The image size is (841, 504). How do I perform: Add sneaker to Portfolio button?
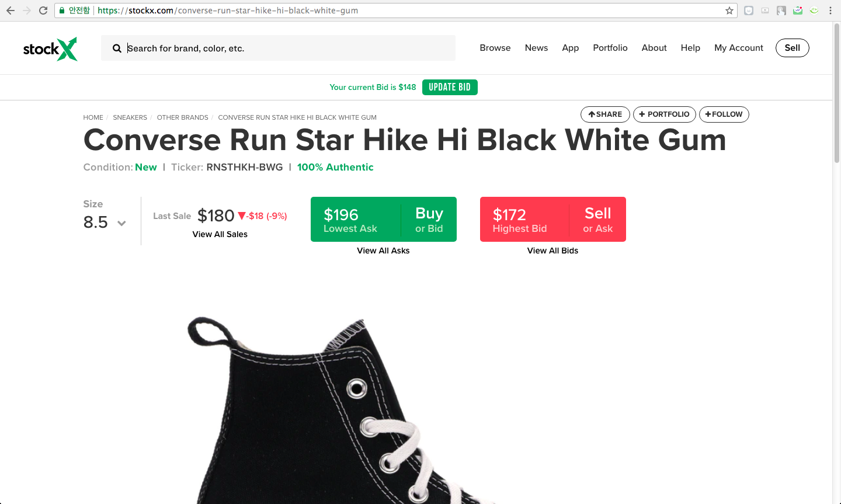(x=665, y=114)
